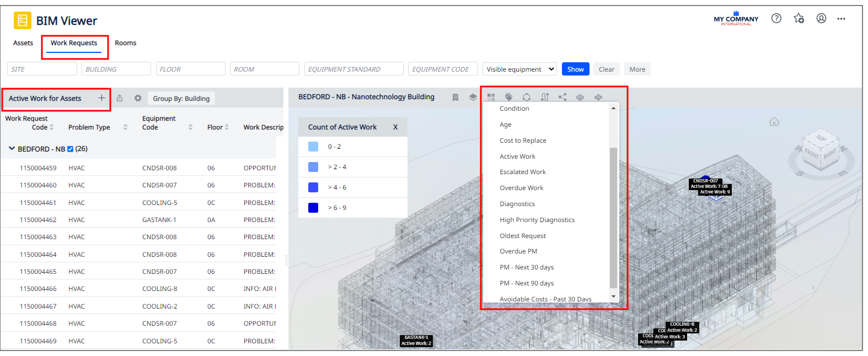The height and width of the screenshot is (356, 868).
Task: Choose Overdue PM in the dropdown list
Action: tap(518, 251)
